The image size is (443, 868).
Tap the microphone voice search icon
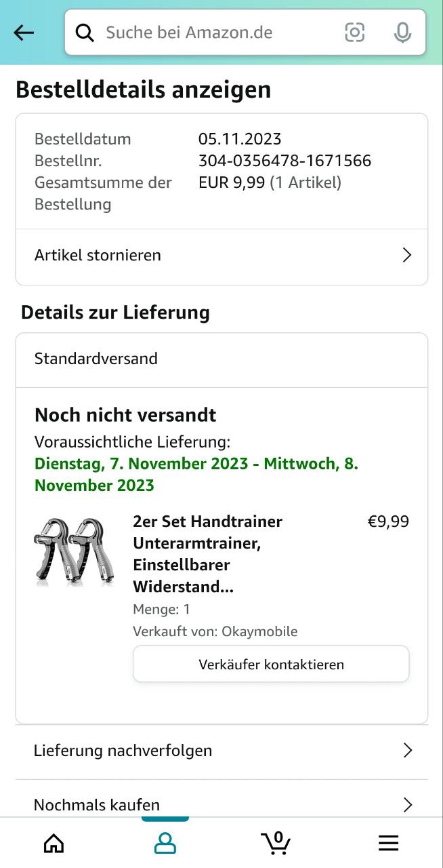(x=402, y=33)
